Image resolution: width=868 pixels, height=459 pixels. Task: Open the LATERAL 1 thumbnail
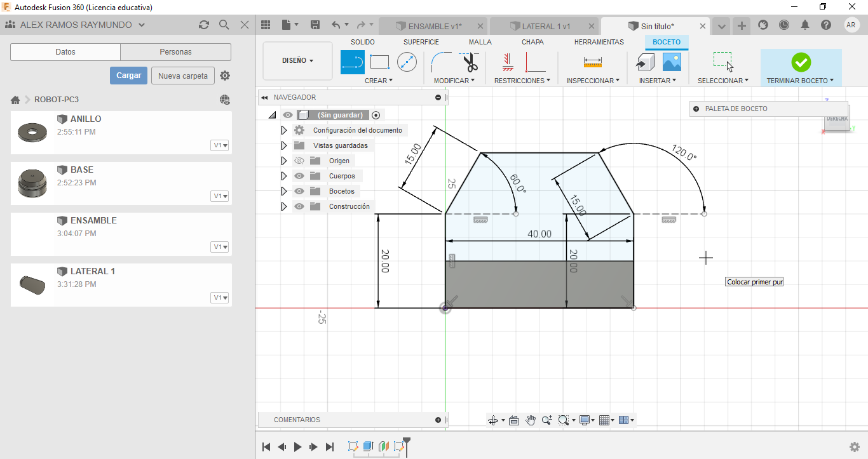click(33, 284)
